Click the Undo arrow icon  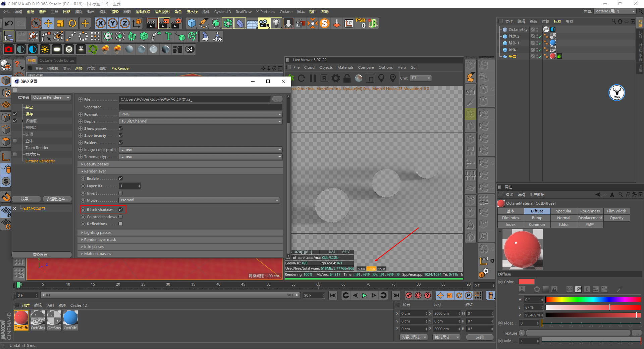(9, 23)
